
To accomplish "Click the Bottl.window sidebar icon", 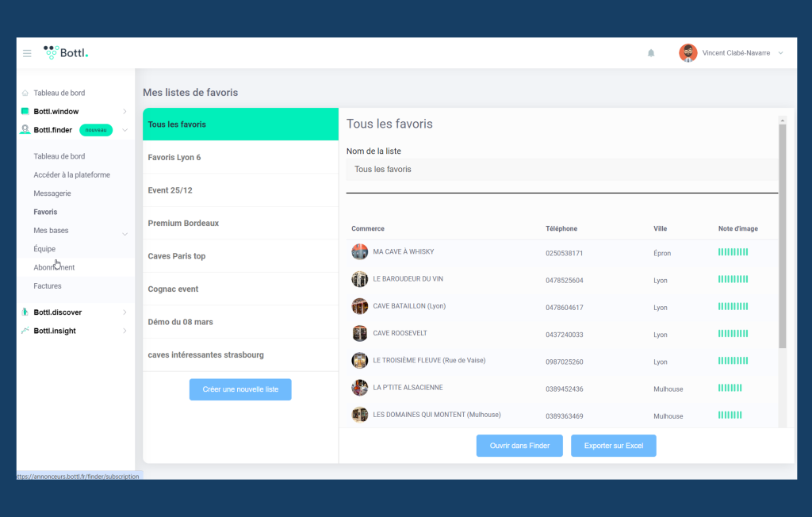I will 25,112.
